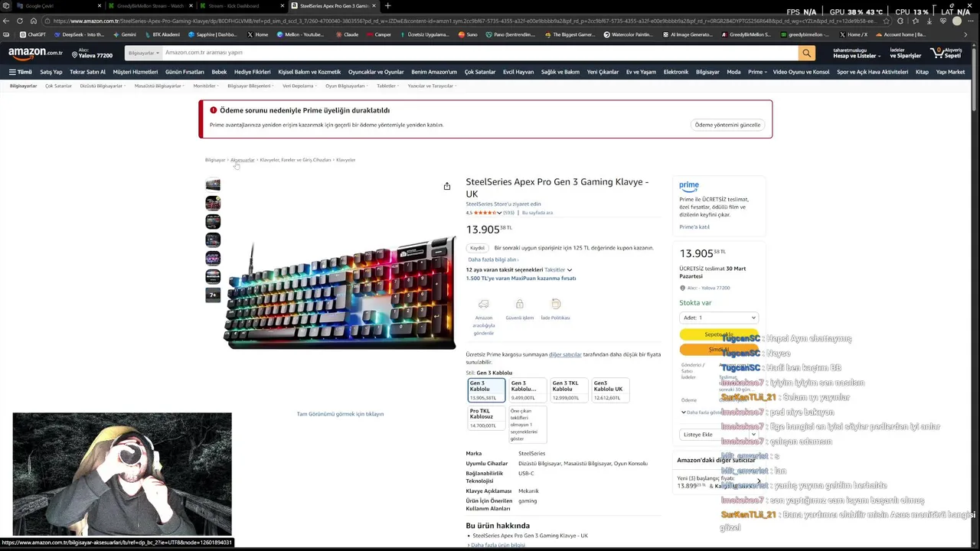Open the Gemini bookmark
This screenshot has height=551, width=980.
pyautogui.click(x=124, y=34)
